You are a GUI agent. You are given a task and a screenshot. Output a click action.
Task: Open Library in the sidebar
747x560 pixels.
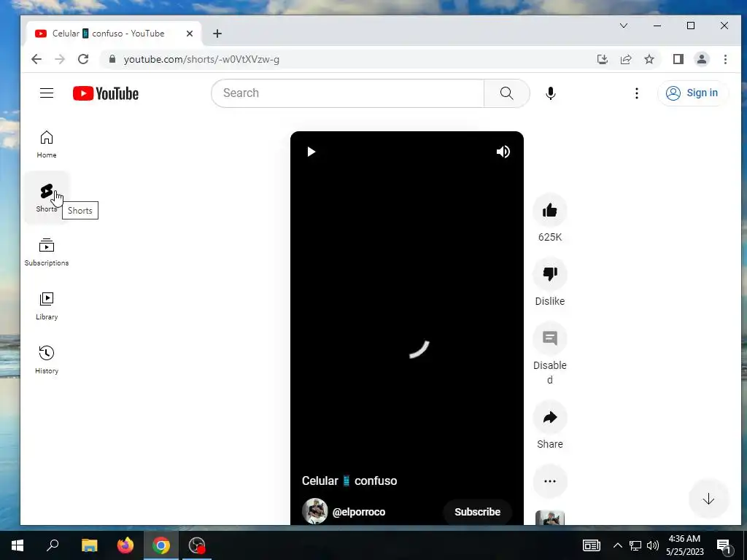pyautogui.click(x=47, y=306)
